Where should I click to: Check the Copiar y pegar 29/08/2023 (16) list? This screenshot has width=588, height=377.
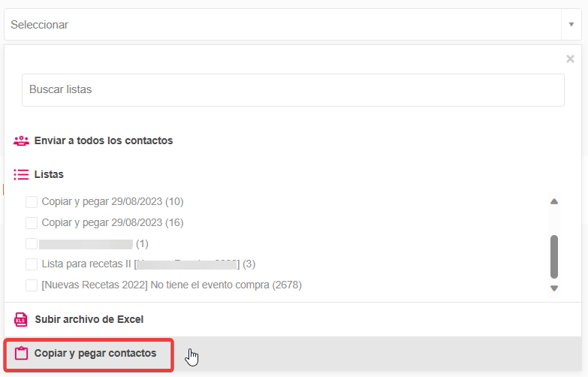(32, 222)
